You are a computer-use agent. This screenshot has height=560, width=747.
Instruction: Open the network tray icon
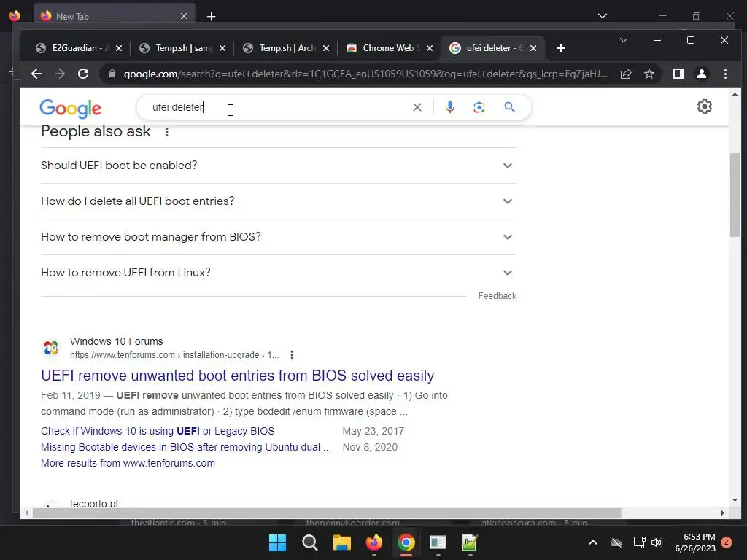click(x=639, y=542)
